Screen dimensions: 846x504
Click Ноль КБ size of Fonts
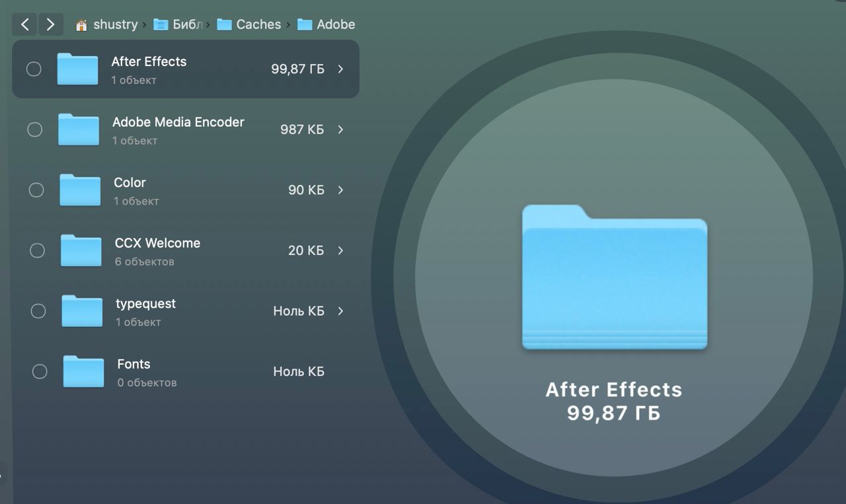[299, 371]
